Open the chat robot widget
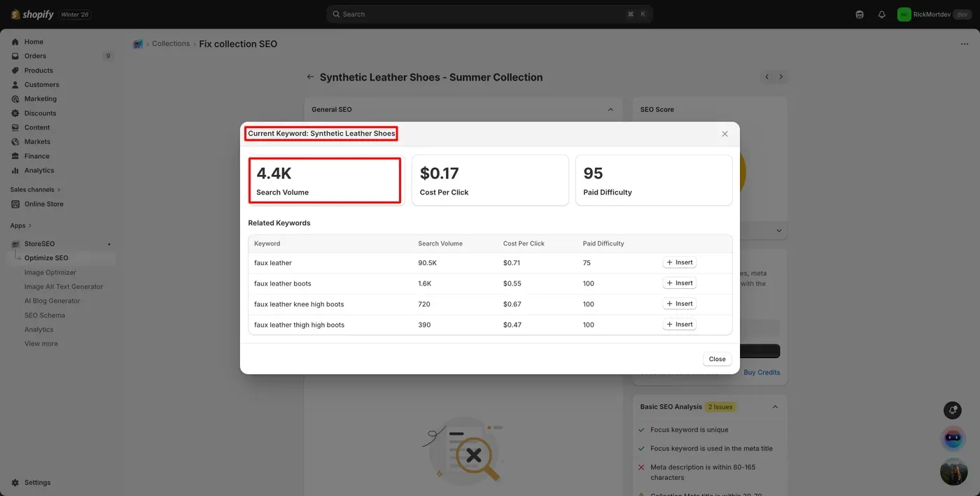 pyautogui.click(x=953, y=439)
